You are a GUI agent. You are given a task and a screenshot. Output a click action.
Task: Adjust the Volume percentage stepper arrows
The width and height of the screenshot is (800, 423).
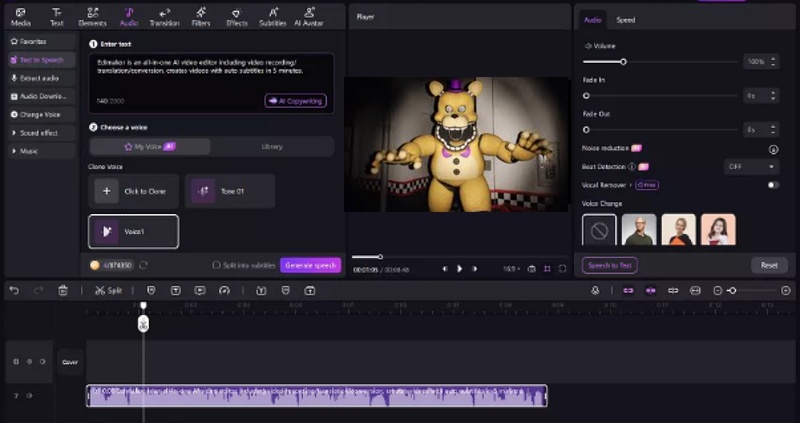773,62
